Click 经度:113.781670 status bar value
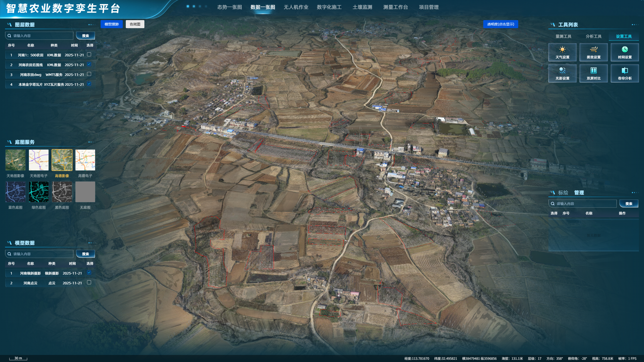644x362 pixels. pos(417,358)
